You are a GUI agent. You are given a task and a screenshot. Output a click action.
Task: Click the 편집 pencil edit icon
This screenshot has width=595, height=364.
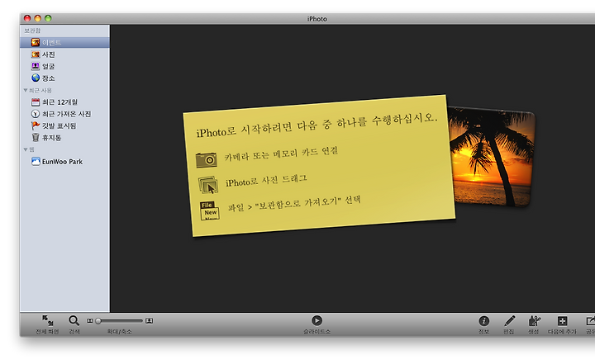coord(510,321)
